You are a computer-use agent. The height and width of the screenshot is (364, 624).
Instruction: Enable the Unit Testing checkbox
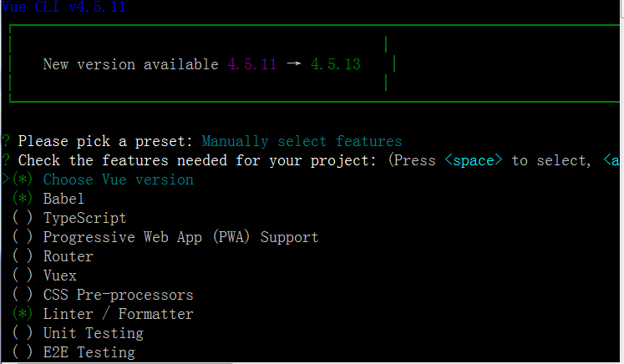(23, 333)
